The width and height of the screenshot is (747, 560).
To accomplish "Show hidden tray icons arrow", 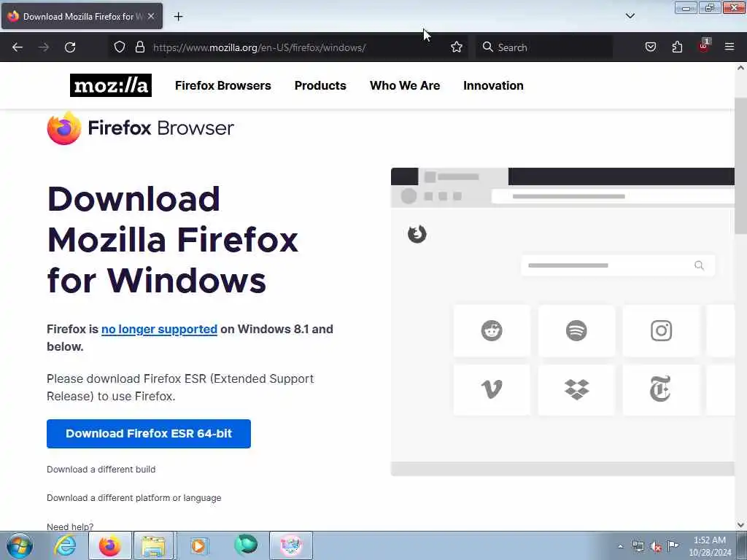I will coord(620,546).
